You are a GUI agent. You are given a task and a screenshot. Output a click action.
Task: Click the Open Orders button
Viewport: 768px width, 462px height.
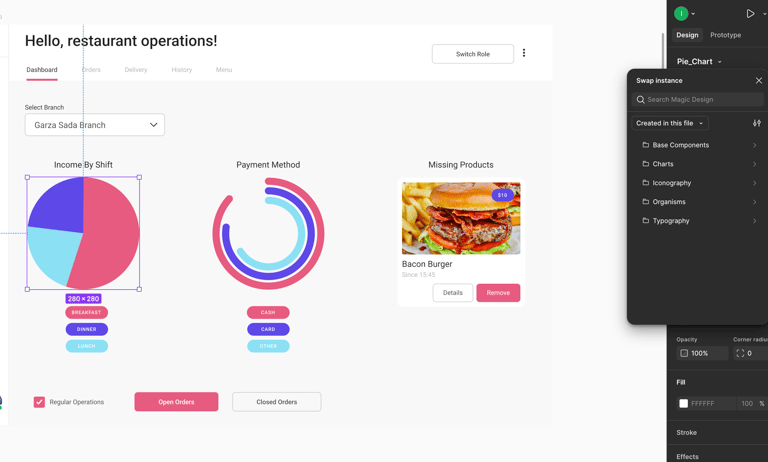pyautogui.click(x=176, y=402)
